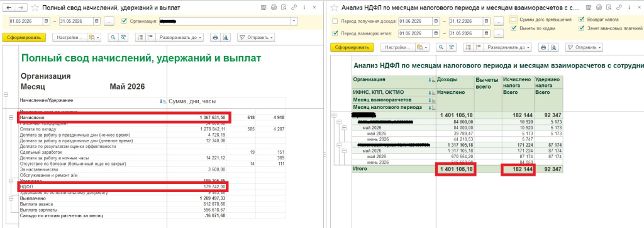Viewport: 644px width, 228px height.
Task: Open report variants dropdown in Полный свод toolbar
Action: point(94,37)
